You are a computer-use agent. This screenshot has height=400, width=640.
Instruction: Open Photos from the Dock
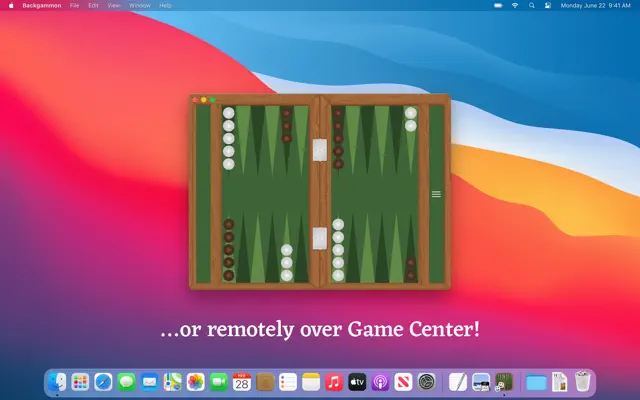[196, 382]
